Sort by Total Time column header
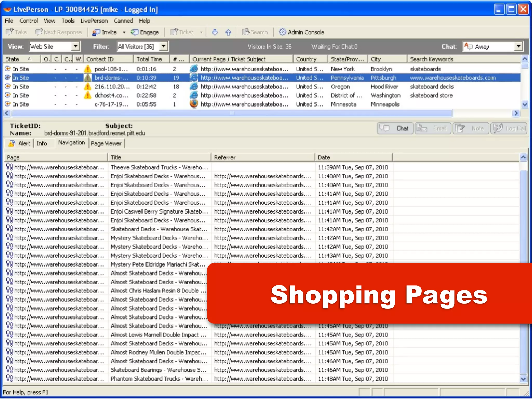This screenshot has width=532, height=399. (x=152, y=59)
